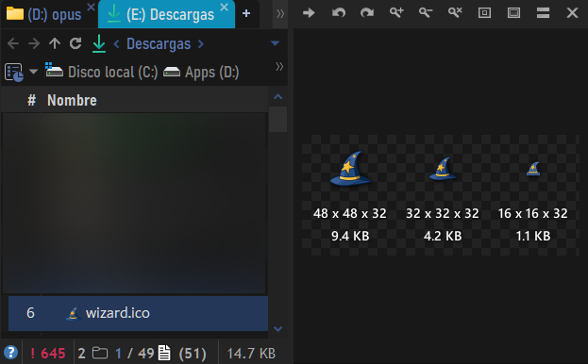The height and width of the screenshot is (364, 588).
Task: Fit image to viewer pane
Action: pyautogui.click(x=513, y=13)
